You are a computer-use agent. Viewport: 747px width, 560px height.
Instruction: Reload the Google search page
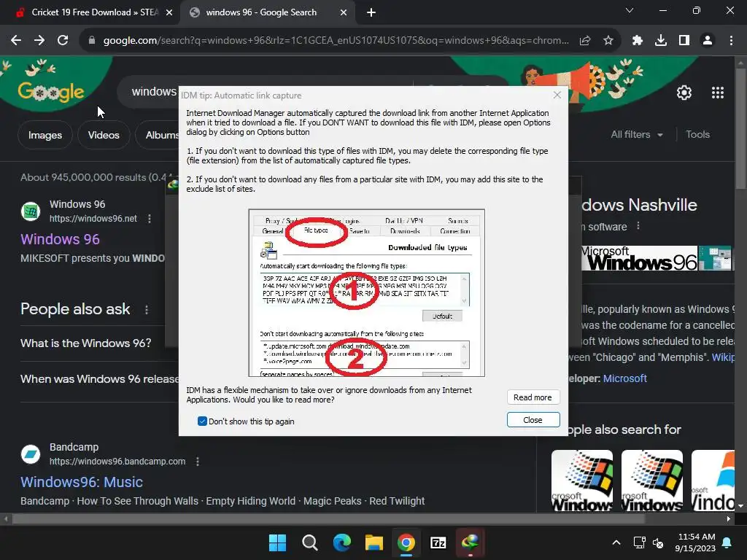[63, 41]
